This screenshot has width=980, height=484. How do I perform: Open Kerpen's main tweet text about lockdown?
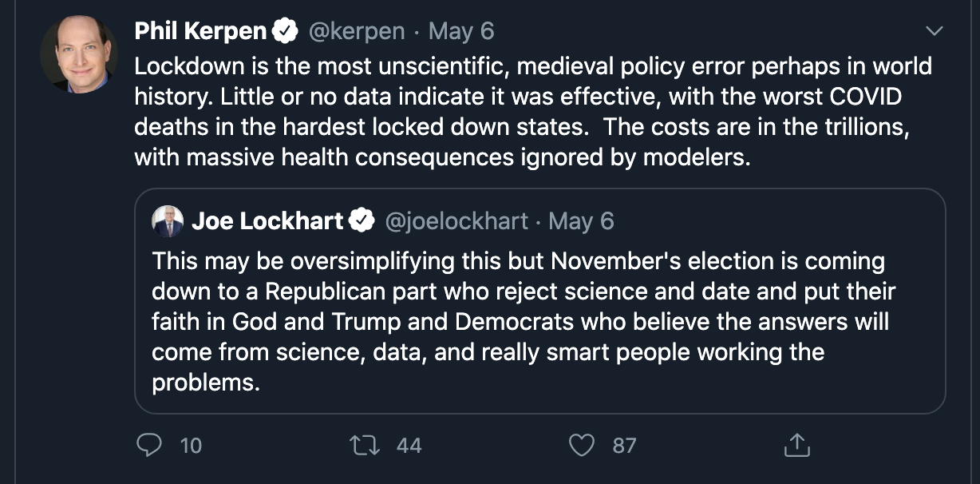coord(533,111)
